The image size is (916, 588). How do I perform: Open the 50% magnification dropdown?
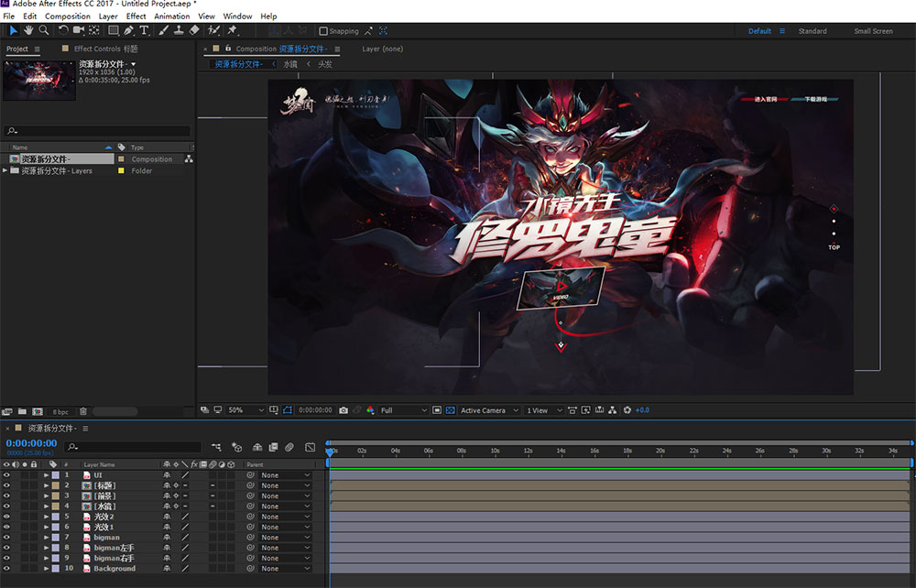(245, 410)
